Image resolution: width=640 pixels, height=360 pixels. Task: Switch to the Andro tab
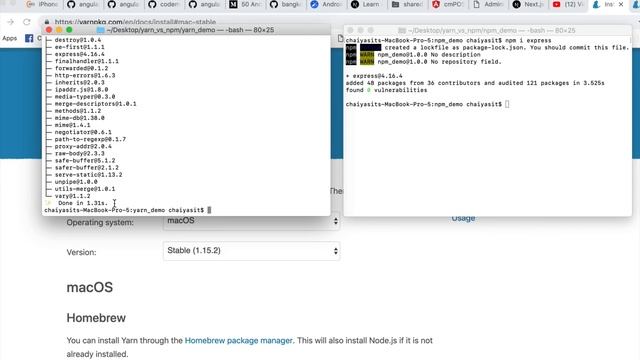326,4
